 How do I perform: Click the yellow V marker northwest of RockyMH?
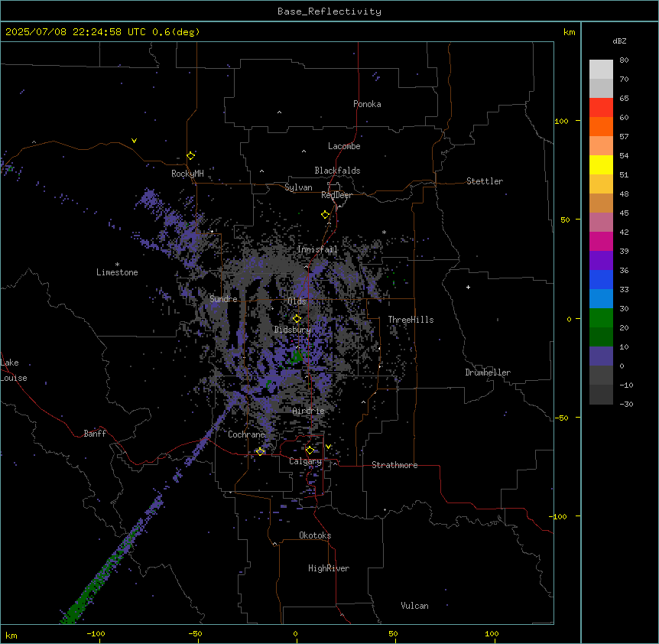pyautogui.click(x=134, y=141)
